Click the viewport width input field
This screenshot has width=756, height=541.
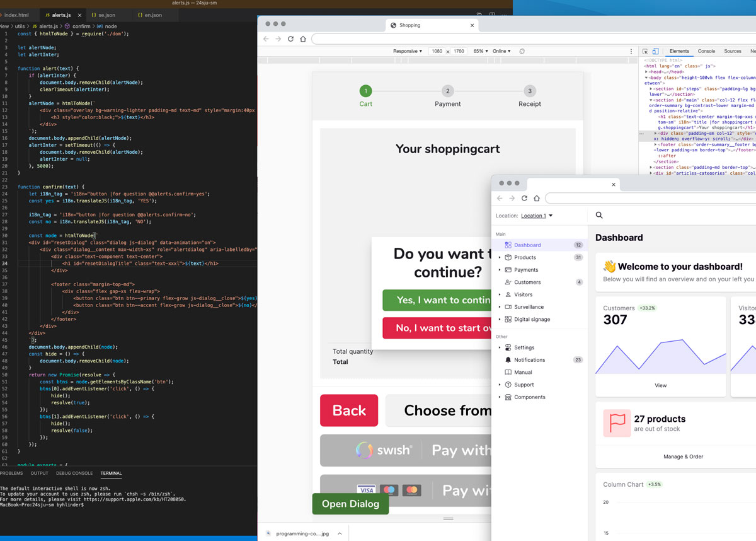coord(437,51)
